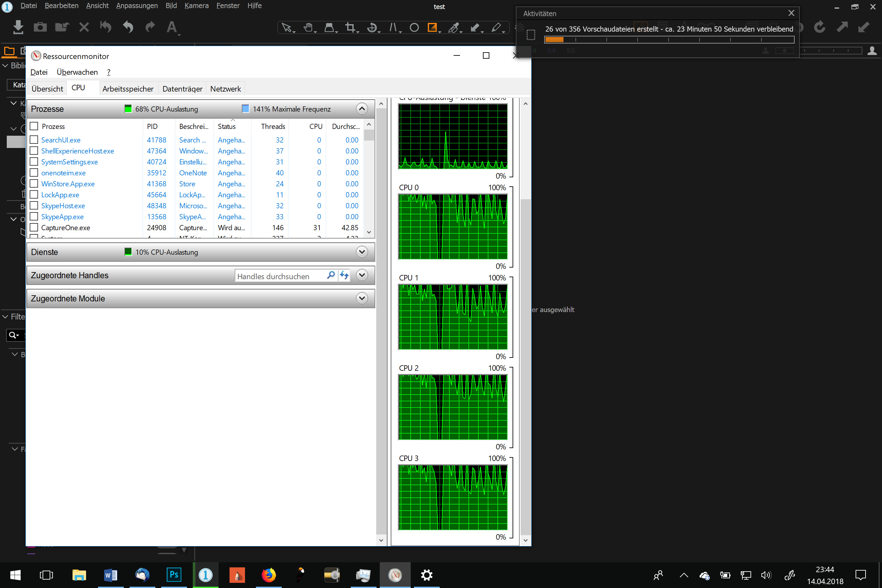Screen dimensions: 882x588
Task: Select the Pan hand tool
Action: 308,27
